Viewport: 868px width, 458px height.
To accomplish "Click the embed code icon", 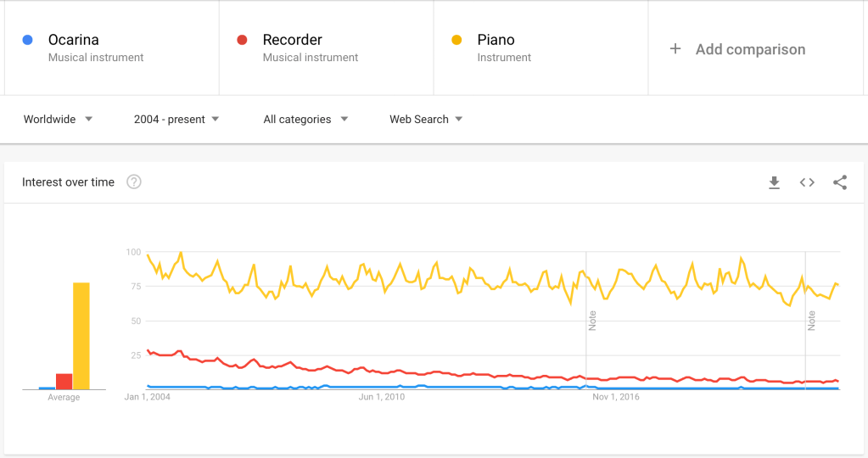I will pos(807,182).
